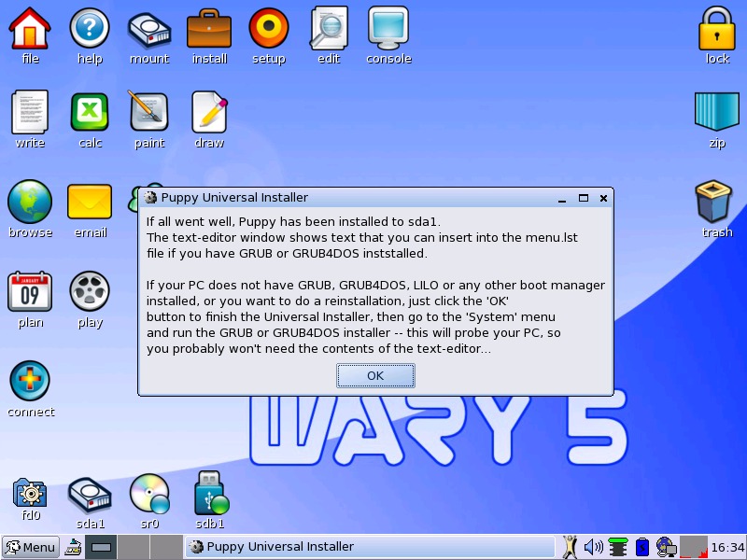Launch the paint application icon
The width and height of the screenshot is (747, 560).
149,114
